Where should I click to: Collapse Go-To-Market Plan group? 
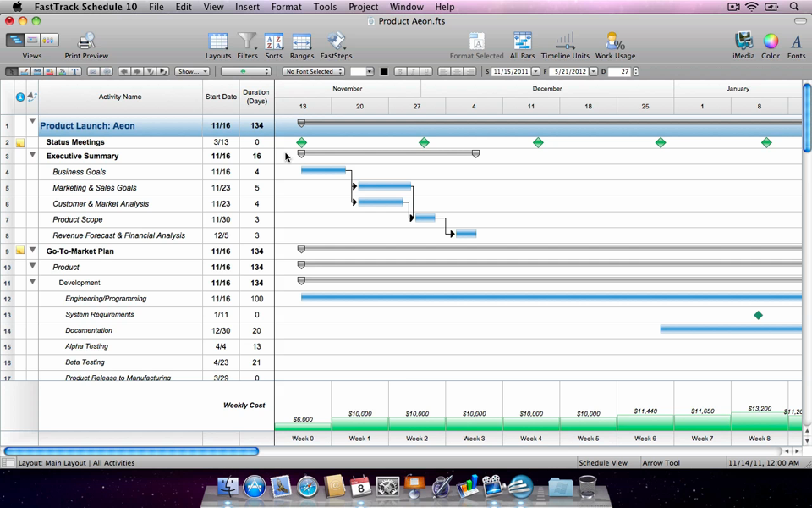pos(32,250)
